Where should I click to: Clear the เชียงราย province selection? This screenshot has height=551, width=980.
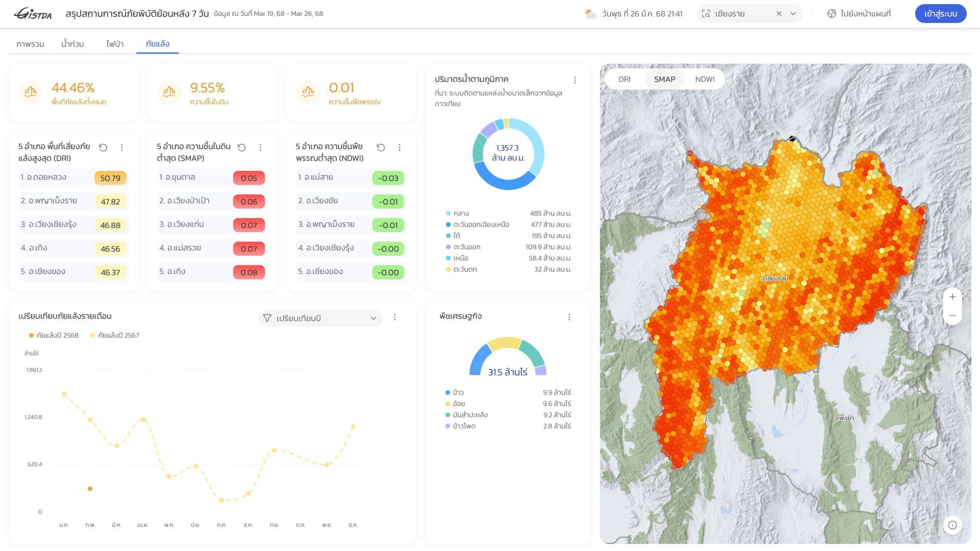[x=779, y=14]
